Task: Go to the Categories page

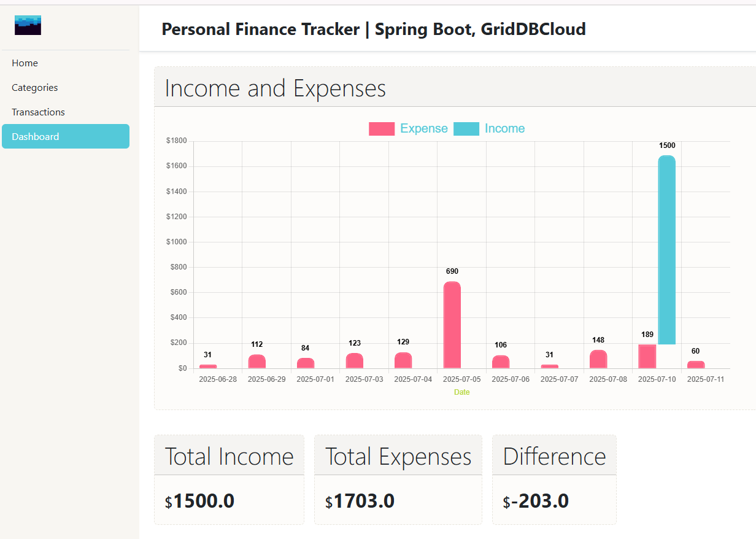Action: point(35,88)
